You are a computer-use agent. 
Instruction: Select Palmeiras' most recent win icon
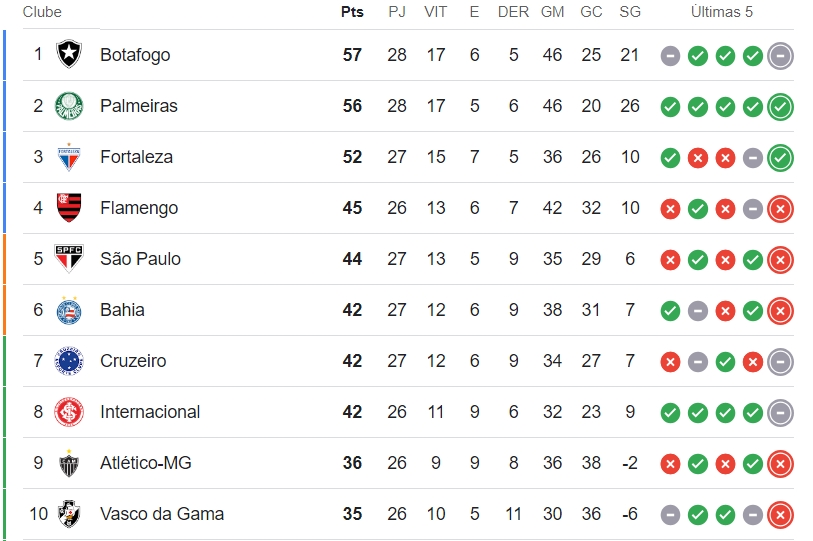click(780, 107)
